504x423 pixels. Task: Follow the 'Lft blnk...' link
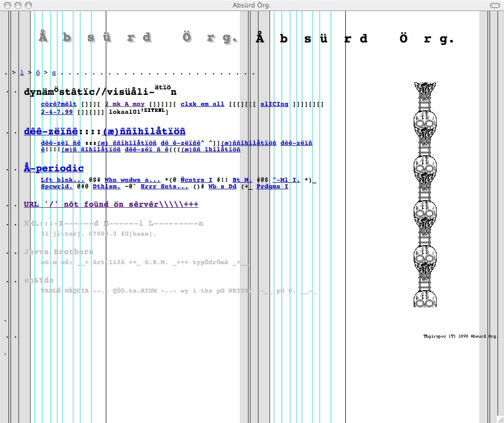pyautogui.click(x=63, y=180)
